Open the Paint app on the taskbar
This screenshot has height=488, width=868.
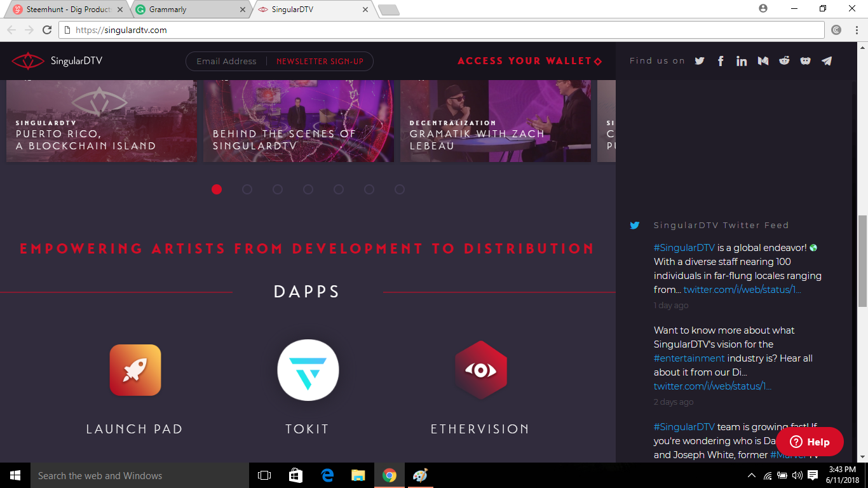pos(421,475)
